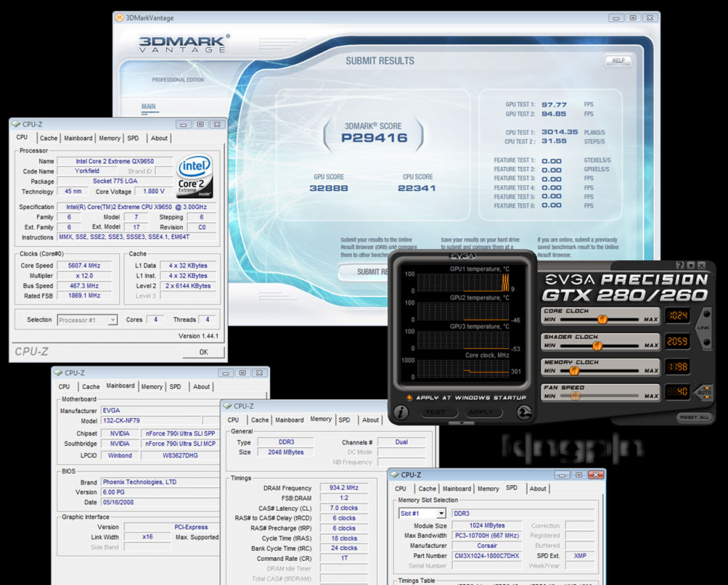Click CPU-Z title icon in Memory window
Screen dimensions: 728x585
pos(227,406)
